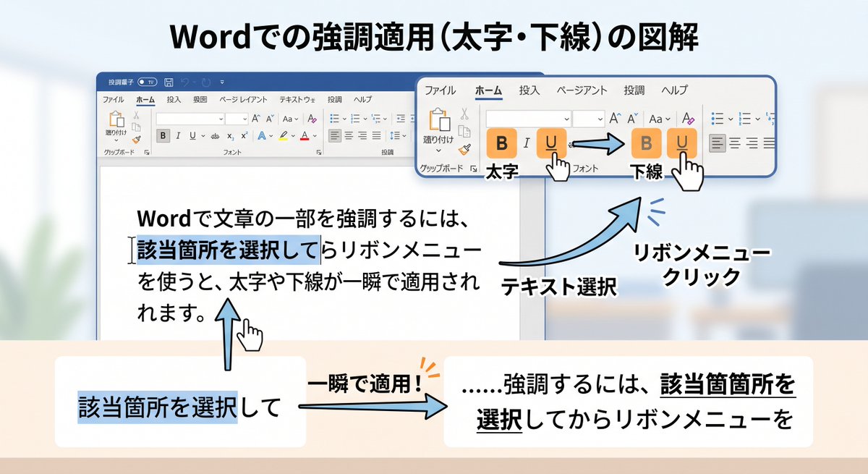Toggle Superscript x² button in main ribbon
Viewport: 868px width, 474px height.
tap(244, 135)
